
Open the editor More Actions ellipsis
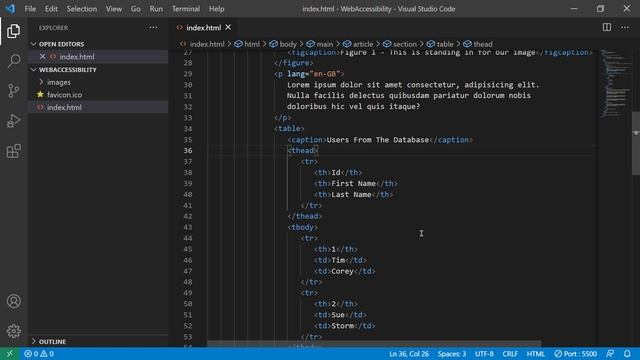point(625,27)
